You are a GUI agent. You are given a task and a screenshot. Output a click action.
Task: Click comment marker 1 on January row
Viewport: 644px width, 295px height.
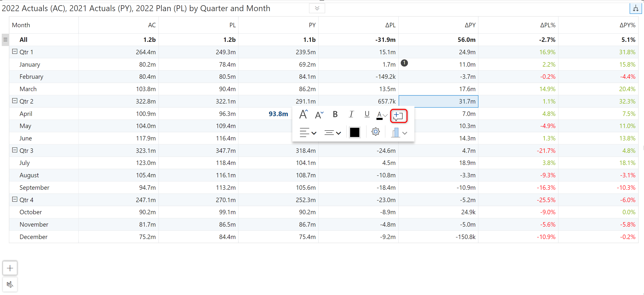point(404,63)
